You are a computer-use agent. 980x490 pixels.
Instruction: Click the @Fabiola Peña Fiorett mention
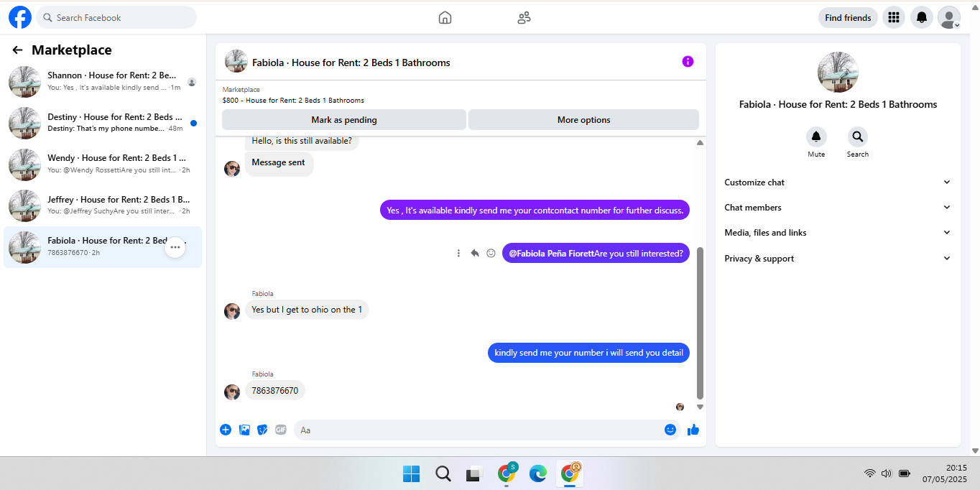click(552, 254)
